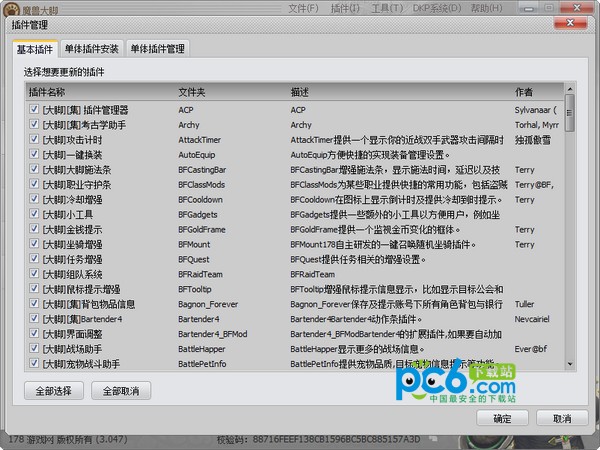600x450 pixels.
Task: Open the 单体插件管理 tab
Action: (x=158, y=49)
